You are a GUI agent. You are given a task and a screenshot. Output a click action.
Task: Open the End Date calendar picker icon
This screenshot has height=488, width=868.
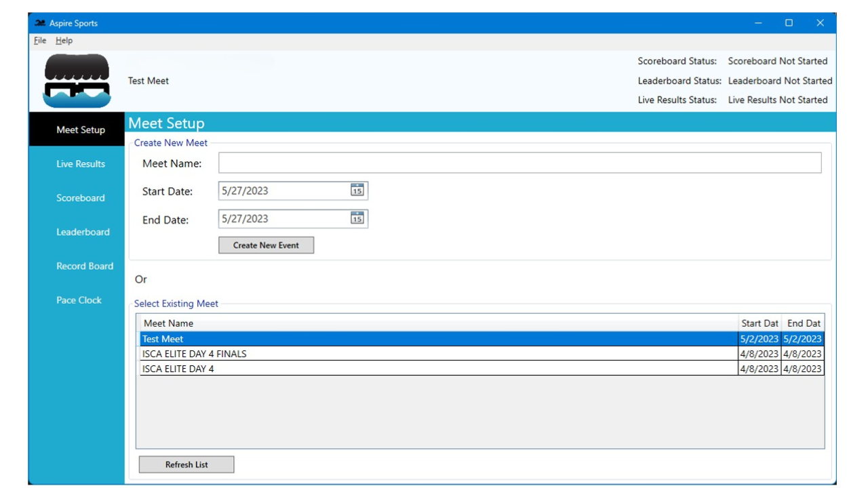(x=357, y=218)
